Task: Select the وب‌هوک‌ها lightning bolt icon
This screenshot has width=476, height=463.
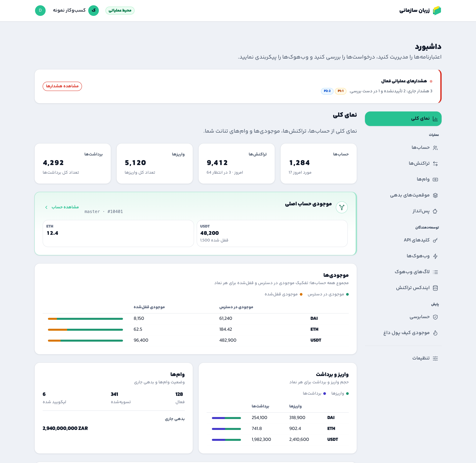Action: (435, 256)
